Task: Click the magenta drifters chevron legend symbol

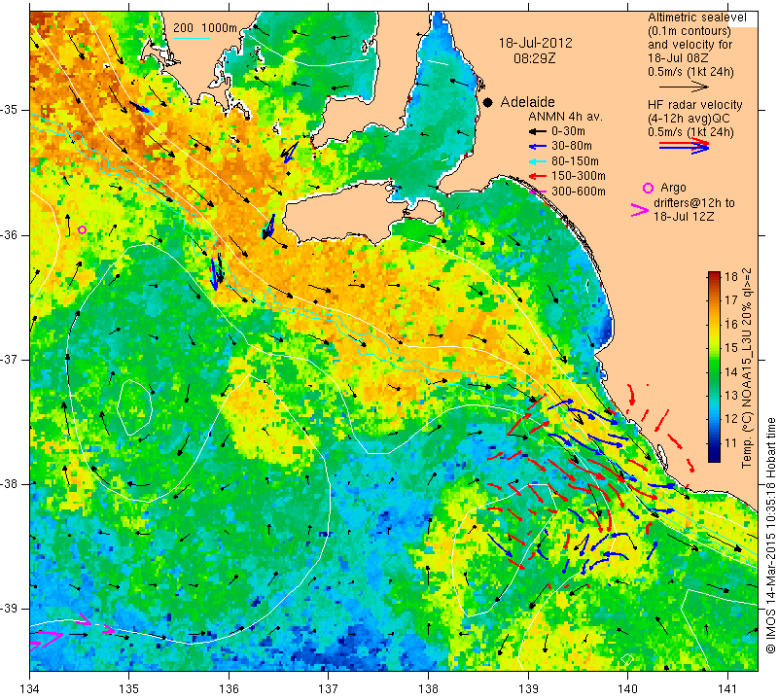Action: click(x=640, y=210)
